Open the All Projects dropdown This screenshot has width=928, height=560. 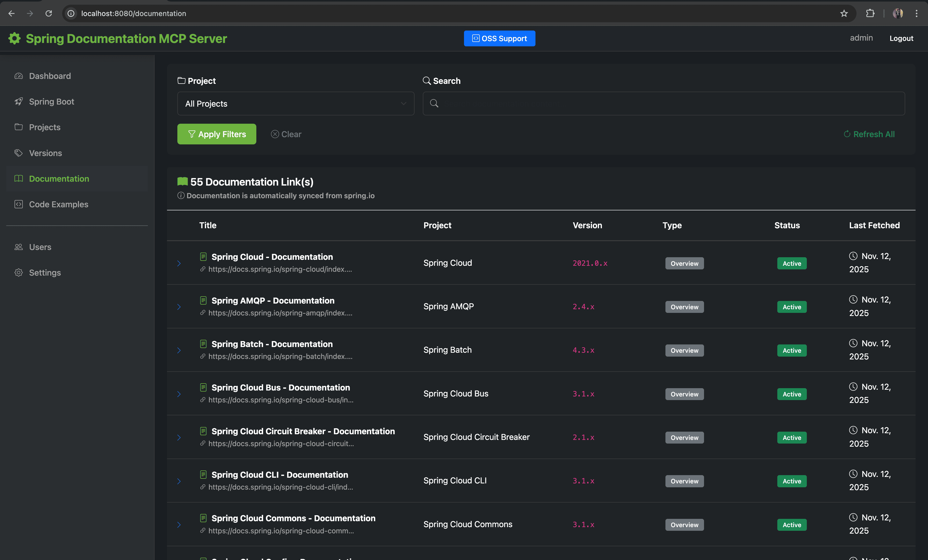(x=296, y=104)
